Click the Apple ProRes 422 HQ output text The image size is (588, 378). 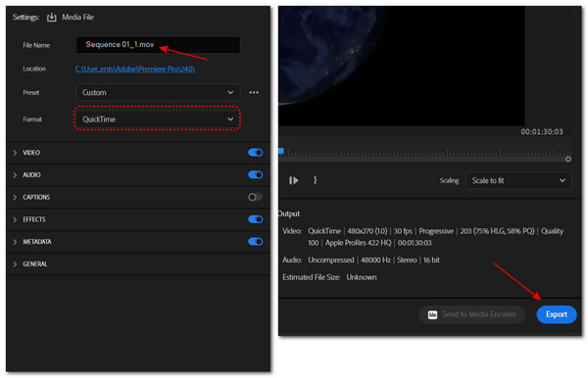click(358, 243)
